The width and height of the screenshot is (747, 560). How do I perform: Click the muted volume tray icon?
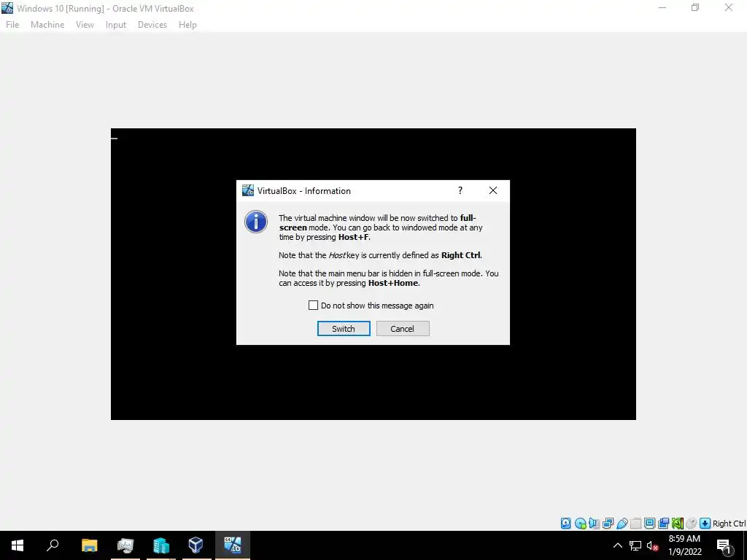[x=652, y=545]
